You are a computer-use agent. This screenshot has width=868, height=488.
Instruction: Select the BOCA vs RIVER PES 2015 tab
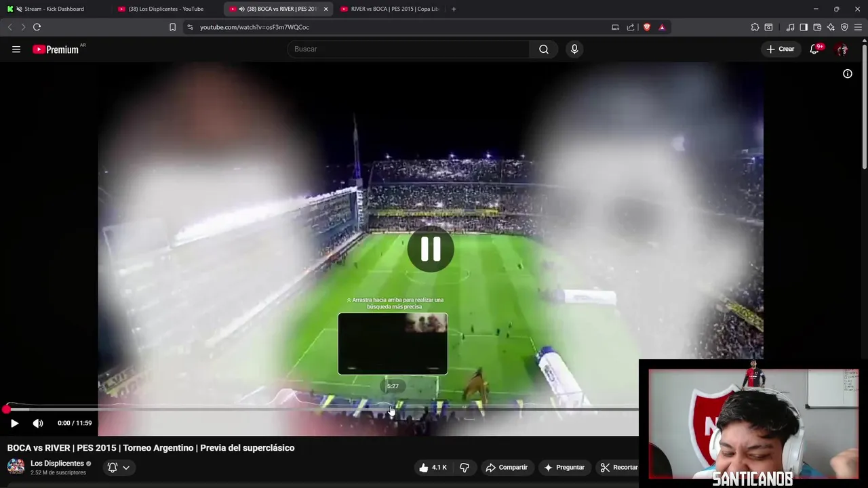pyautogui.click(x=279, y=9)
